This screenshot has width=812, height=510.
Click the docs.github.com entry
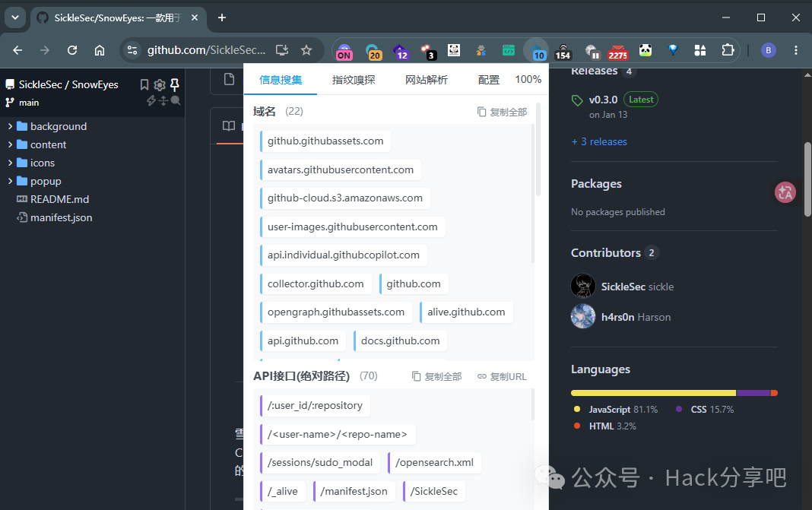coord(400,341)
